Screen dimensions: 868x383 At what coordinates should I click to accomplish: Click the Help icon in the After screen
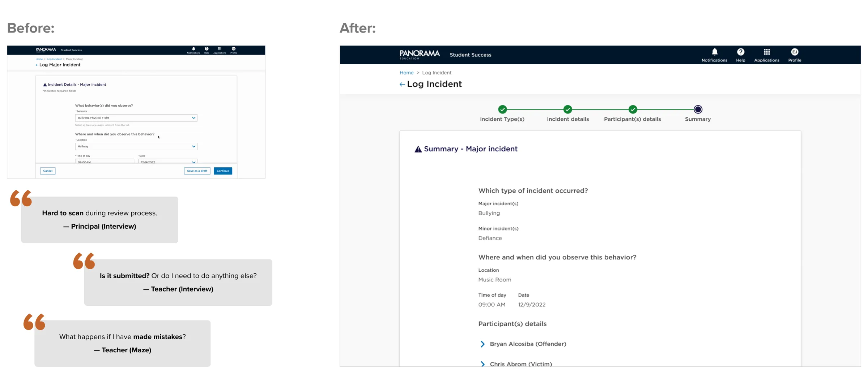(740, 55)
